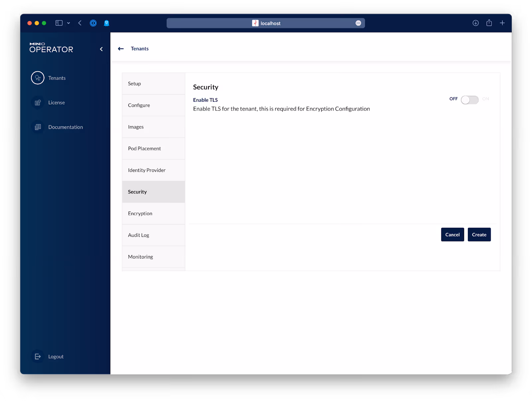This screenshot has height=401, width=532.
Task: Select the Configure tab
Action: 154,105
